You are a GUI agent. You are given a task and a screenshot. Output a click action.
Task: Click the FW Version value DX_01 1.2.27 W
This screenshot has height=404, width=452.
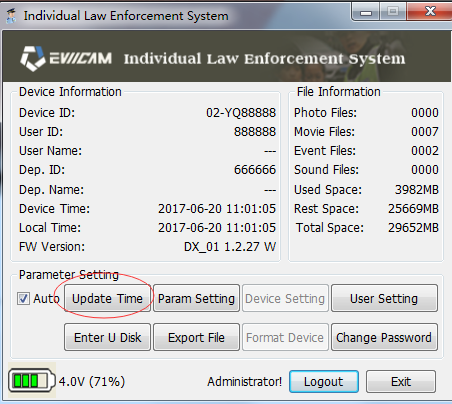(230, 247)
